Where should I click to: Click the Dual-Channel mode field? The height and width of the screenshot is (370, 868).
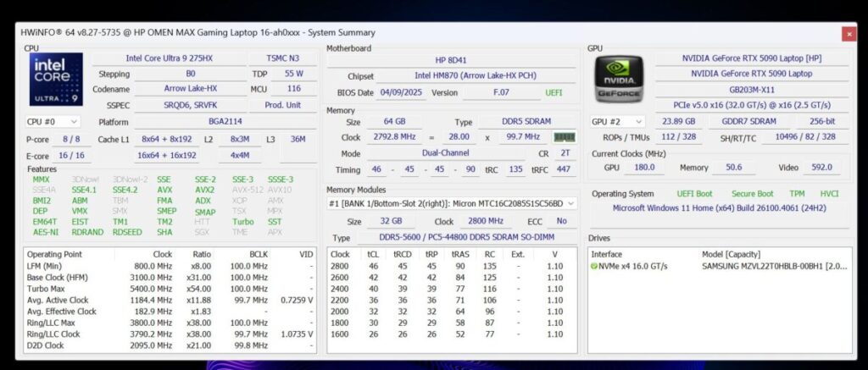point(444,153)
